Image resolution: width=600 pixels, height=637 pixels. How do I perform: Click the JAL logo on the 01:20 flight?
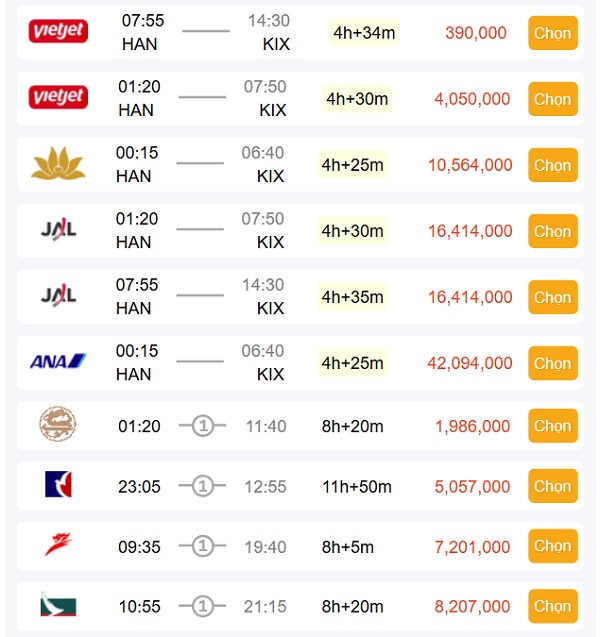click(58, 230)
